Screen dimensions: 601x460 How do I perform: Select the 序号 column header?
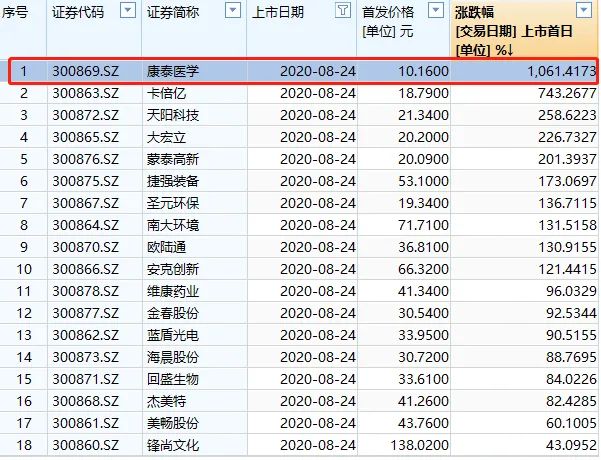[x=15, y=12]
